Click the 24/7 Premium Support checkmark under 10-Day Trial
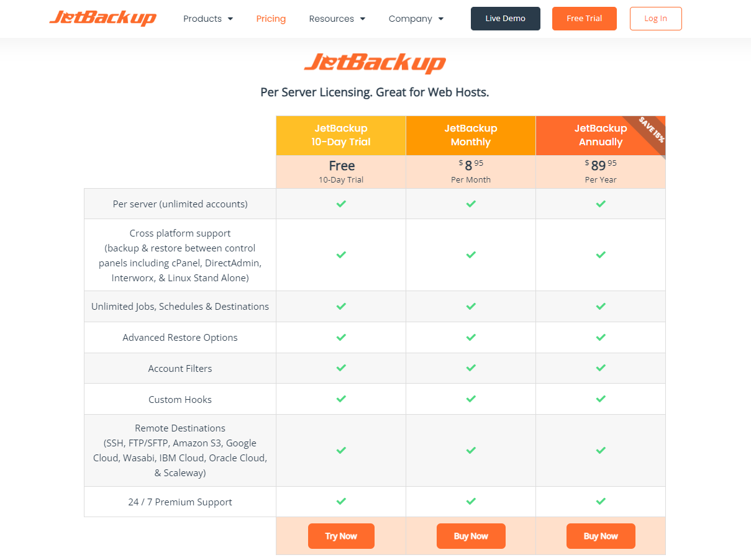Viewport: 751px width, 560px height. 341,501
